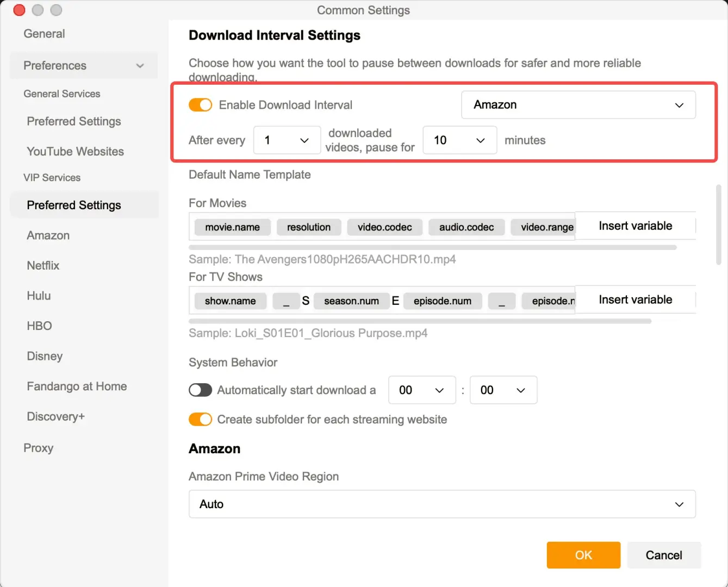Open the pause minutes dropdown showing 10
Image resolution: width=728 pixels, height=587 pixels.
pos(460,140)
